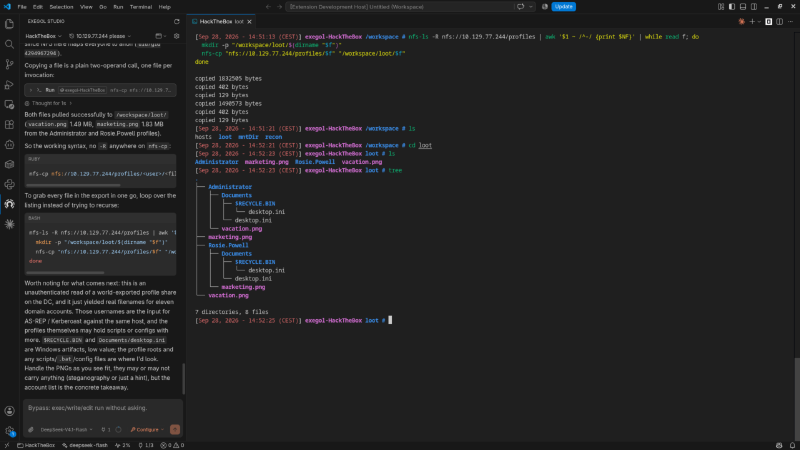This screenshot has width=800, height=450.
Task: Toggle the highlighted square icon in editor toolbar
Action: (768, 21)
